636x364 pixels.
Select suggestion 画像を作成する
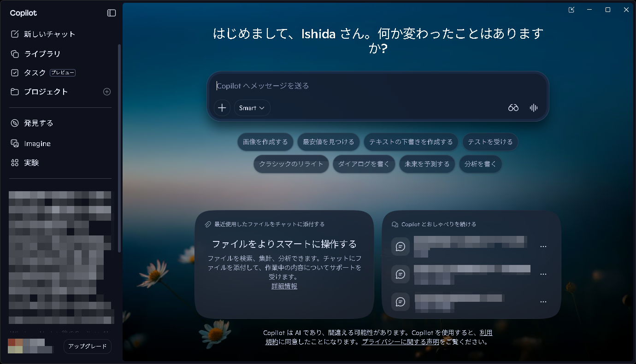pos(265,142)
